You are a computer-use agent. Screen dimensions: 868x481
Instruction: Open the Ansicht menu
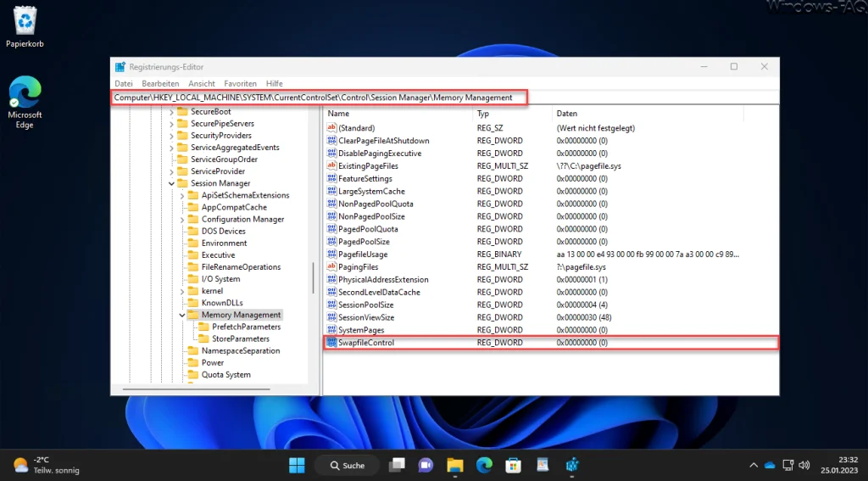(x=202, y=84)
